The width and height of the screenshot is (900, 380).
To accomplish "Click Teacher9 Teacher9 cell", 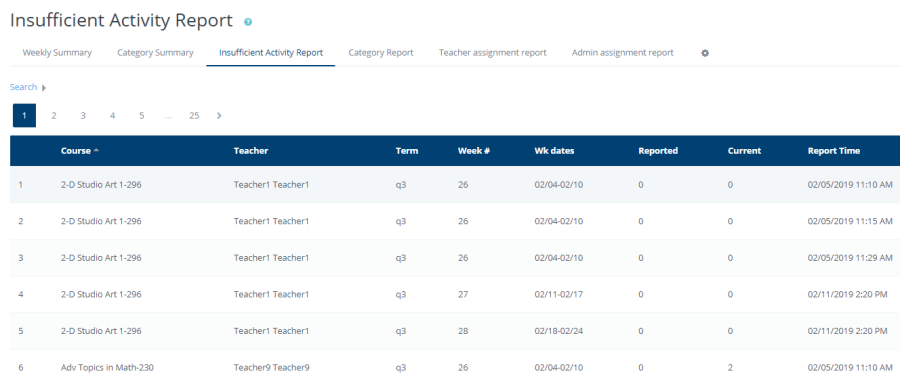I will pyautogui.click(x=271, y=367).
